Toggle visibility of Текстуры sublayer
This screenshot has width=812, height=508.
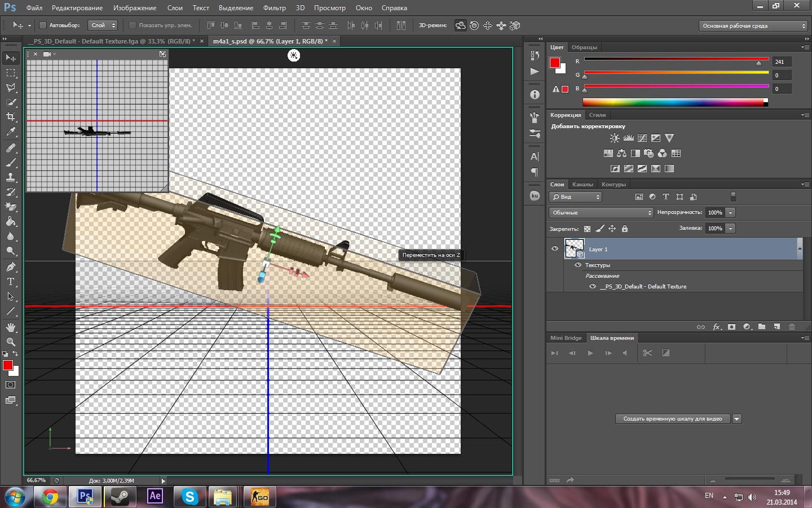click(x=578, y=265)
